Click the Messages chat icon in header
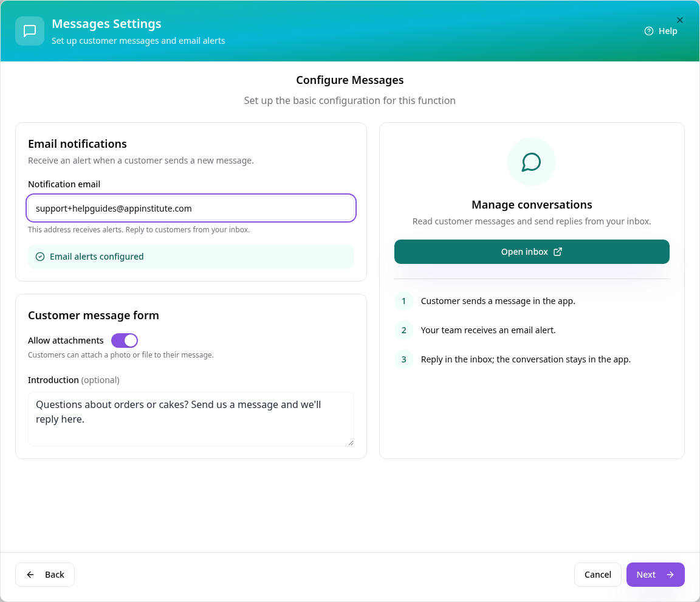Viewport: 700px width, 602px height. coord(29,31)
